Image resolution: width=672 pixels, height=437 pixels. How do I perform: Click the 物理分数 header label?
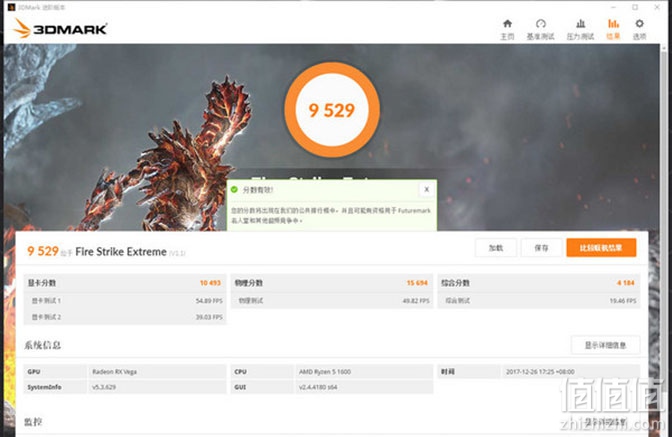(x=249, y=283)
